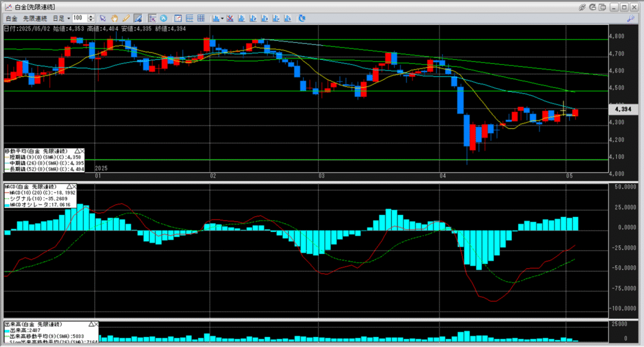Click the -100.0000 MACD axis label

point(622,309)
